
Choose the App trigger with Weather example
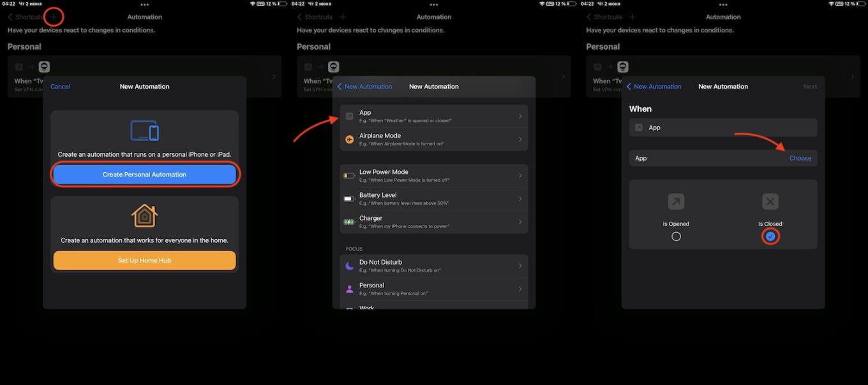433,116
